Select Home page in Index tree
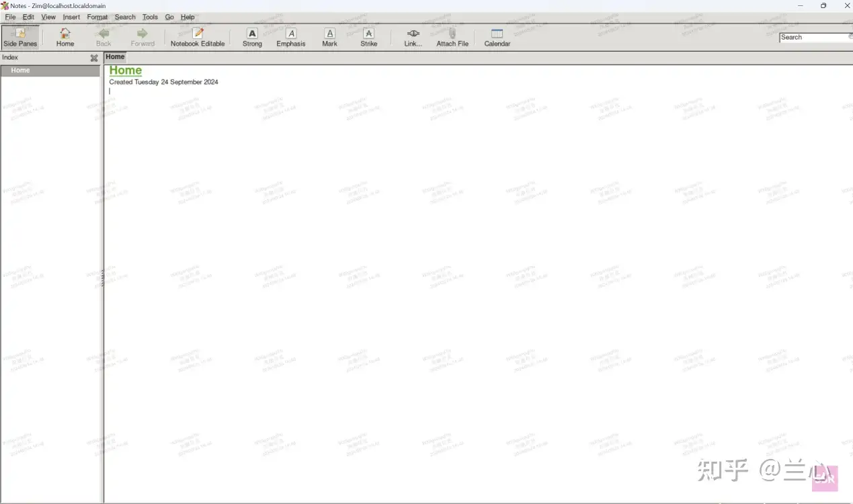The width and height of the screenshot is (853, 504). coord(50,71)
